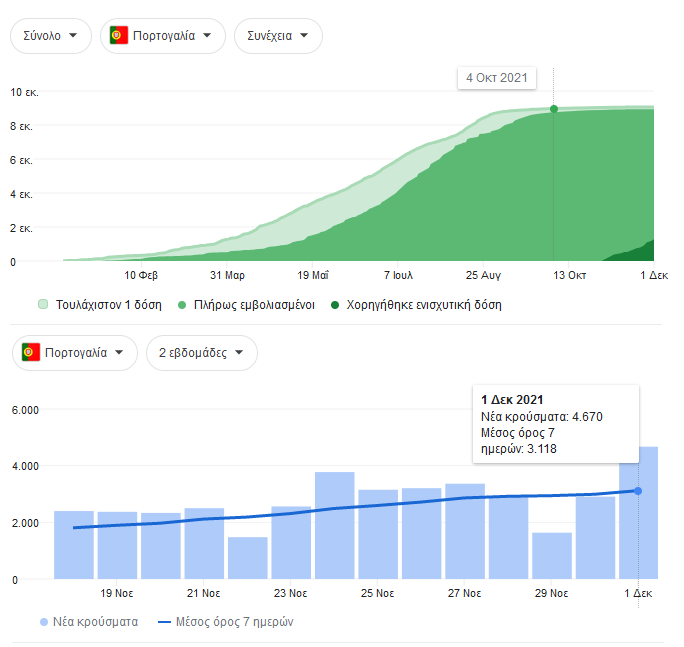Image resolution: width=684 pixels, height=647 pixels.
Task: Click the Portugal flag icon in top filter
Action: point(117,36)
